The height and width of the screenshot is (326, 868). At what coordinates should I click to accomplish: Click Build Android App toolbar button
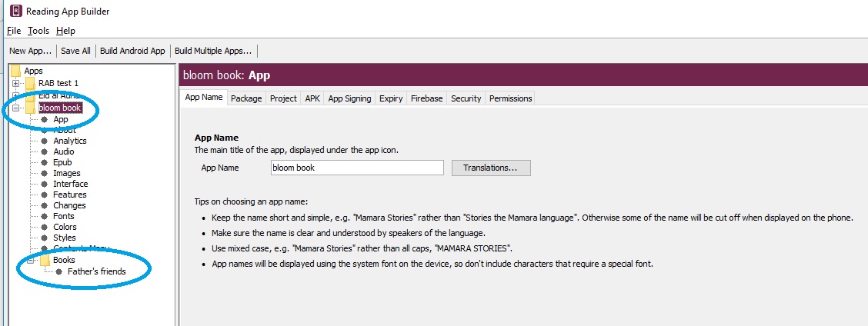[132, 51]
